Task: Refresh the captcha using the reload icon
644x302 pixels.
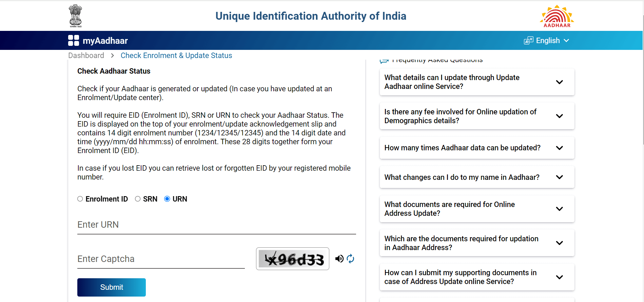Action: tap(350, 259)
